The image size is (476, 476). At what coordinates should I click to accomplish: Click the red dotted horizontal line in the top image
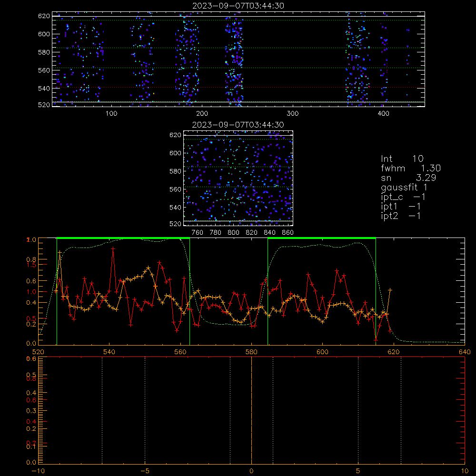click(238, 88)
